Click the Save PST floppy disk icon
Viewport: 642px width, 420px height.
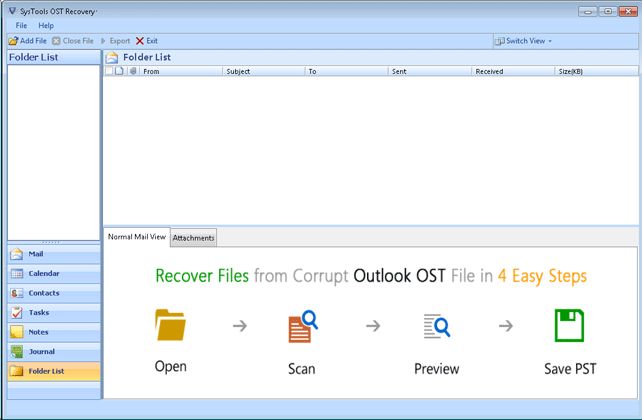coord(569,325)
